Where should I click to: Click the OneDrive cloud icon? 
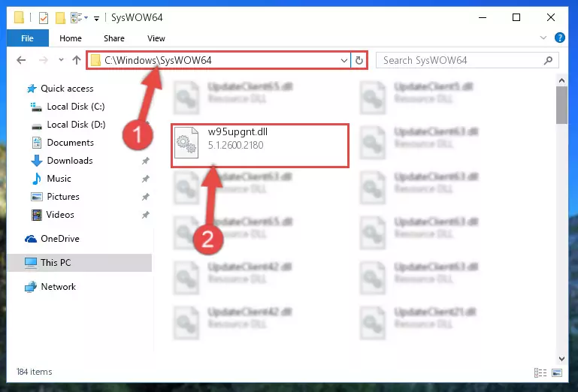(31, 239)
